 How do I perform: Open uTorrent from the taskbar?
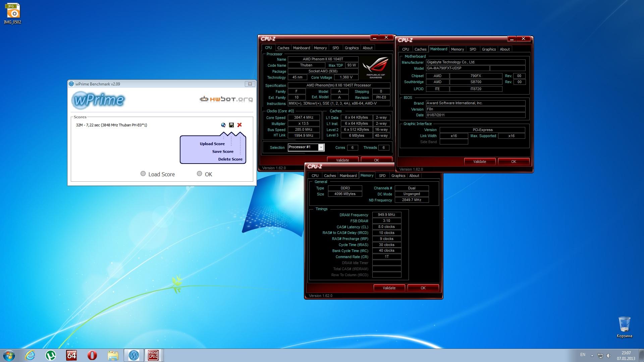coord(51,355)
